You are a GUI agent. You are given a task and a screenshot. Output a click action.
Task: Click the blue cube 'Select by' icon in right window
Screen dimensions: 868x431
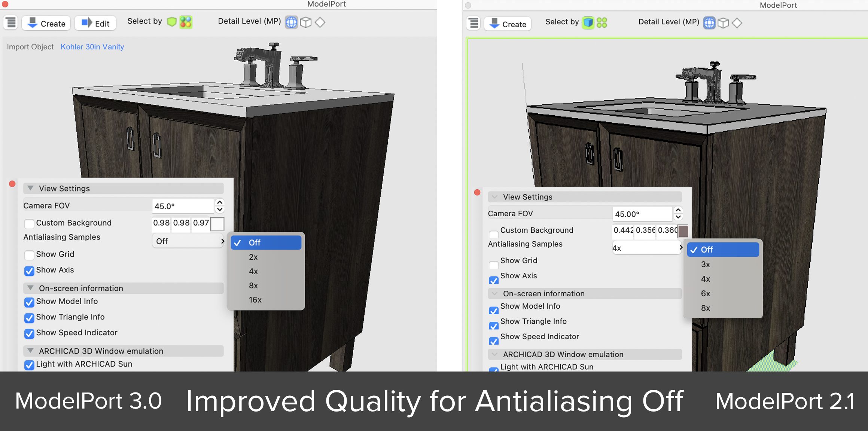588,22
